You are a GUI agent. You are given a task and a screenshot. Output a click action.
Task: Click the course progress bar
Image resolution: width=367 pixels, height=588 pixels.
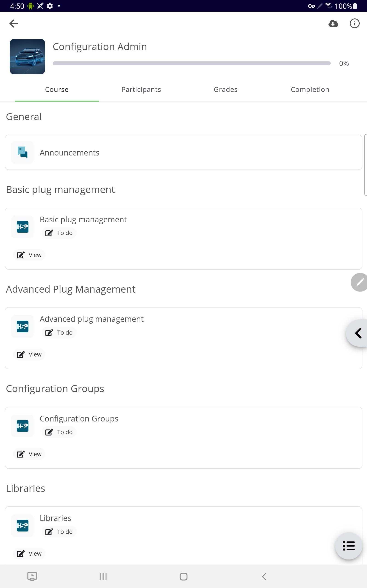point(192,63)
